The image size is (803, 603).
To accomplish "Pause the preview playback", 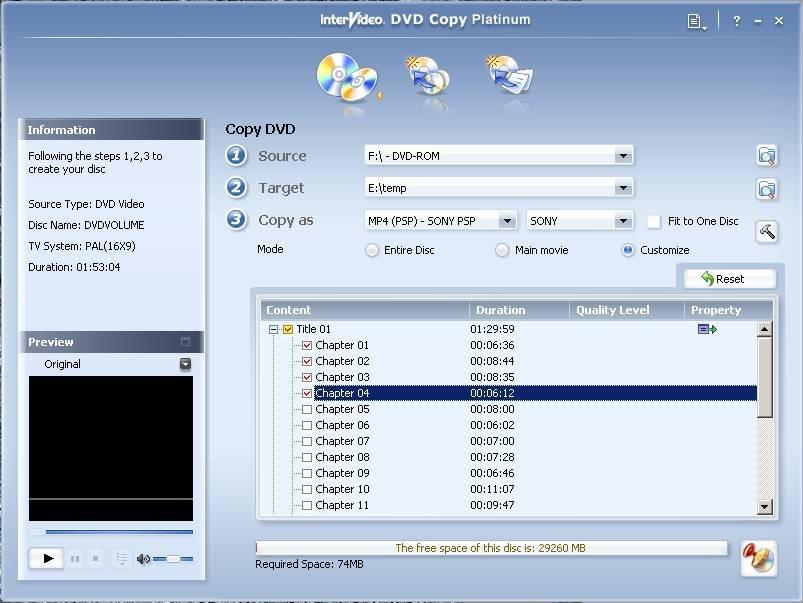I will [x=75, y=558].
